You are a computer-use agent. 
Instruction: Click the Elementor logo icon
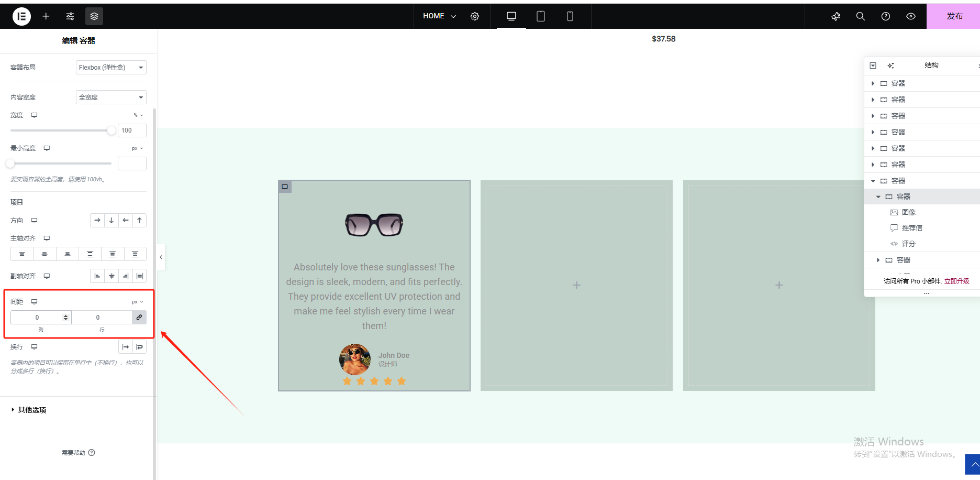point(21,16)
